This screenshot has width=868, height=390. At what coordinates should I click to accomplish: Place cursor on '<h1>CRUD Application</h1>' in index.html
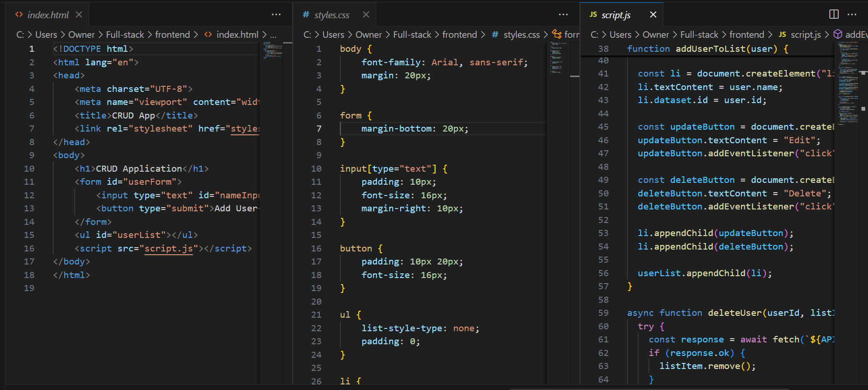[142, 169]
